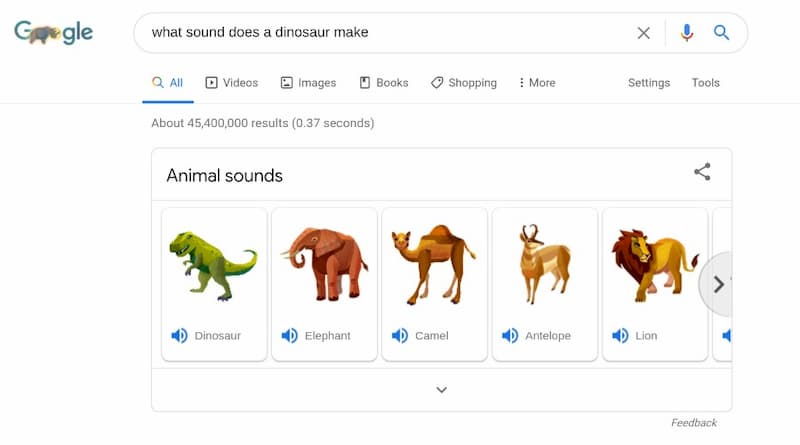
Task: Click the Feedback link
Action: pyautogui.click(x=693, y=423)
